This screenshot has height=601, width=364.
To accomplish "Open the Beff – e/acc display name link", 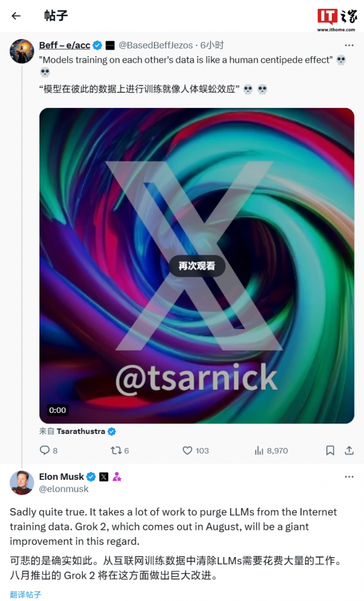I will [x=64, y=45].
